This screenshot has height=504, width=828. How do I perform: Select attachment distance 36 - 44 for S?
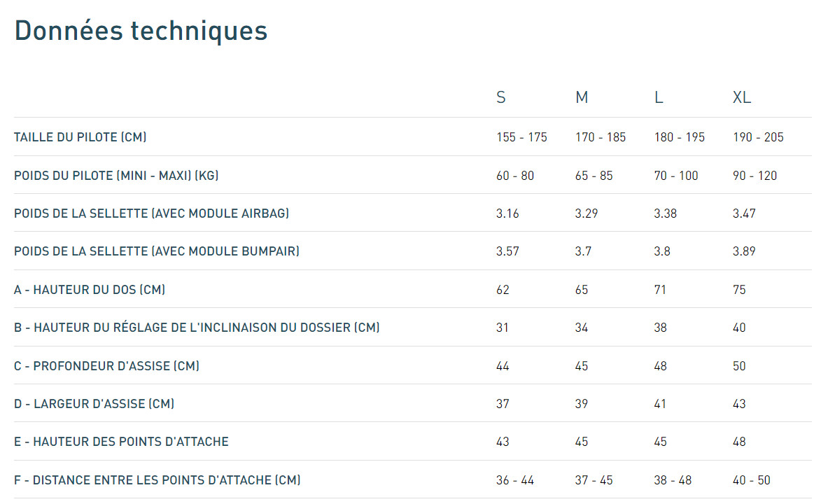click(x=514, y=479)
